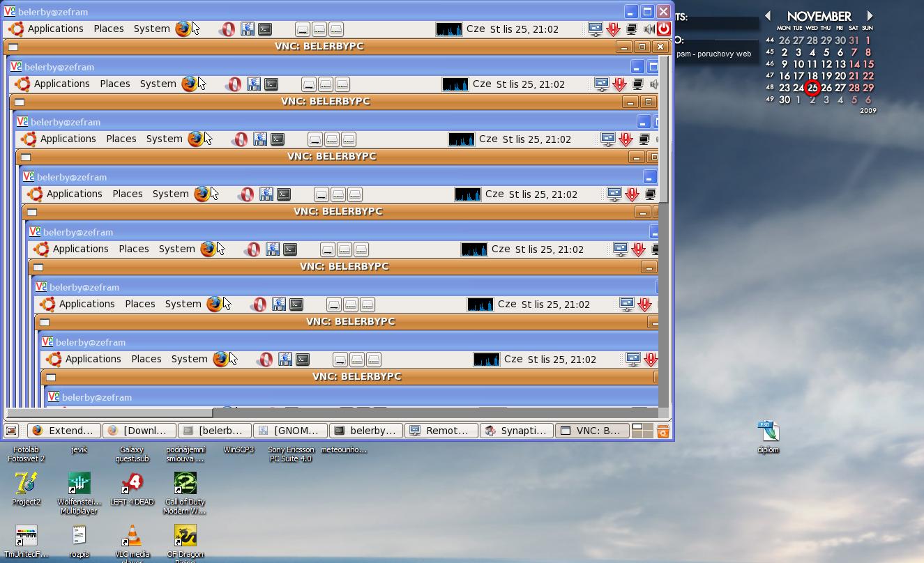Viewport: 924px width, 563px height.
Task: Switch to the Synaptic window in taskbar
Action: click(517, 431)
